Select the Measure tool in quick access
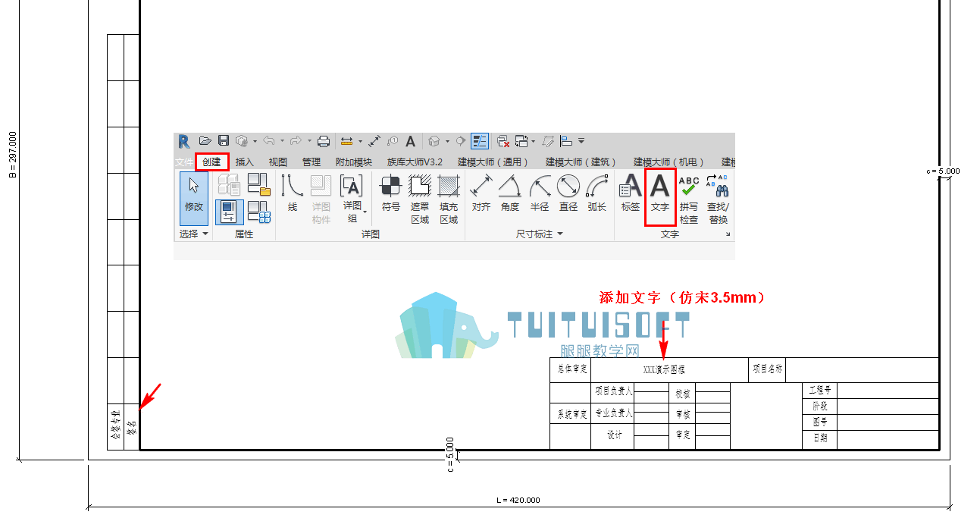This screenshot has width=980, height=518. (346, 141)
